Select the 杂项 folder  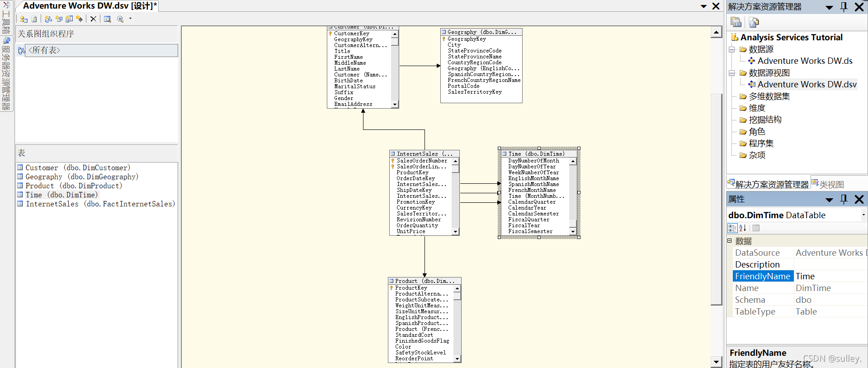point(757,155)
